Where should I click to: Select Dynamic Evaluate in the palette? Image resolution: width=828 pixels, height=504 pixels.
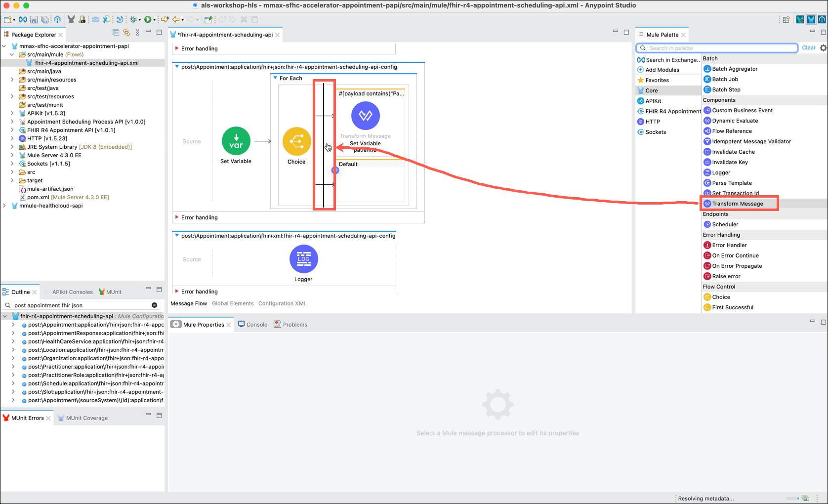[735, 121]
